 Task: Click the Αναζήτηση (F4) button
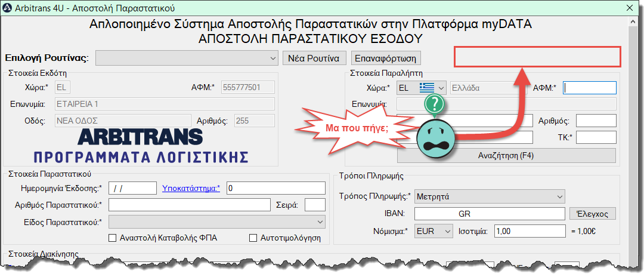tap(506, 156)
